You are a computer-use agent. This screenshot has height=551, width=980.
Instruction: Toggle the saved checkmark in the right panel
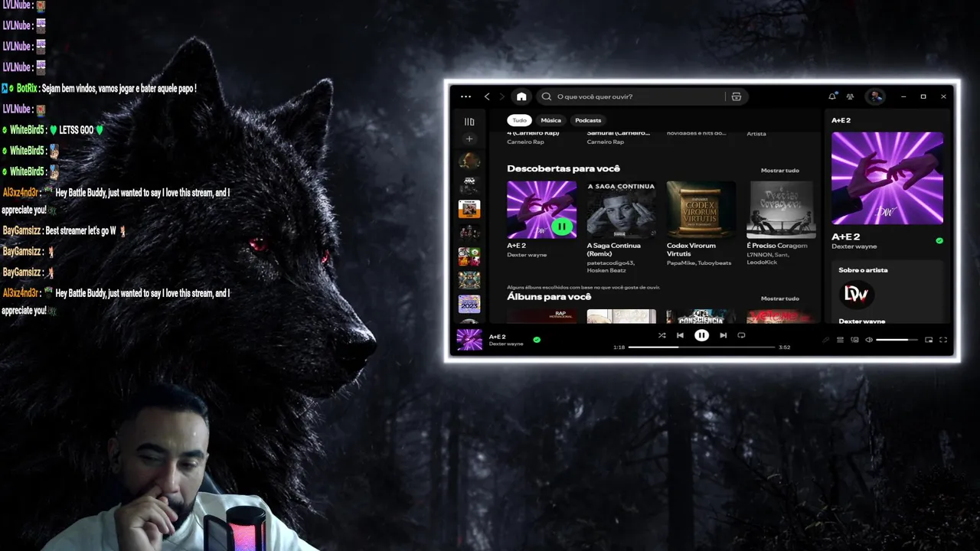(939, 240)
